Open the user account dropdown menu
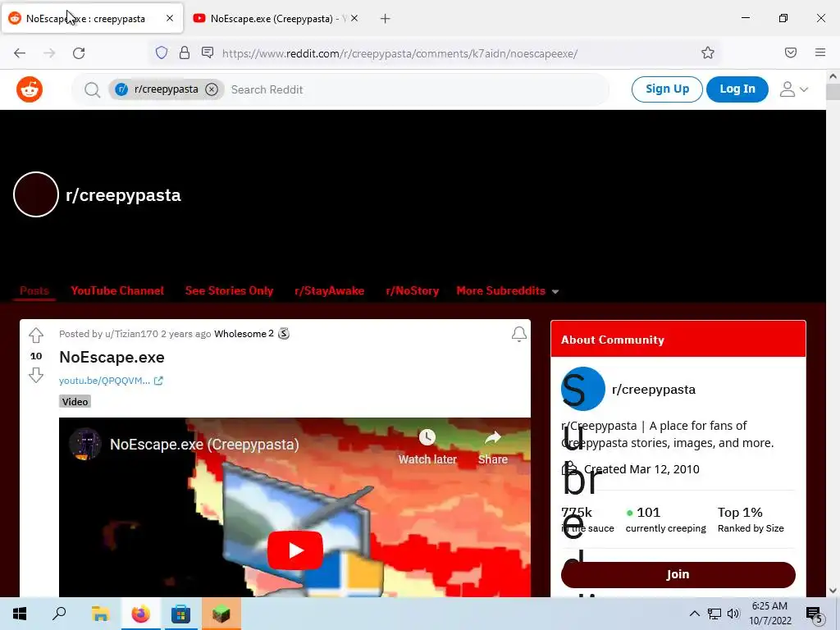Viewport: 840px width, 630px height. (x=794, y=89)
